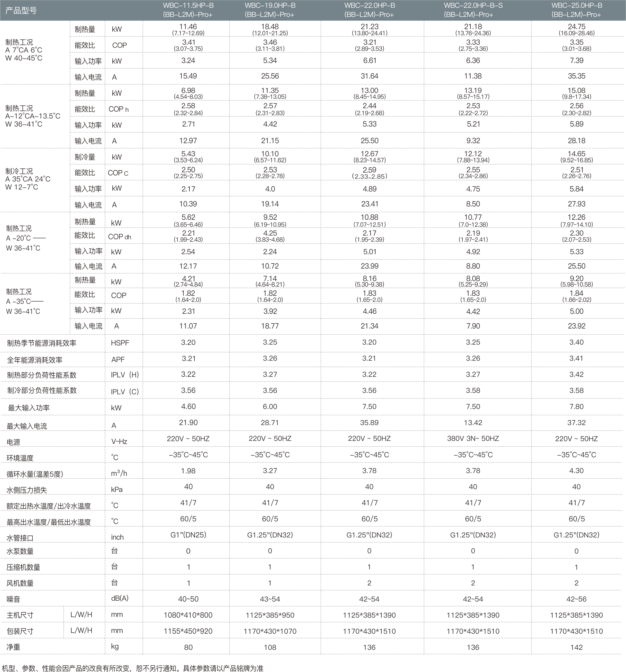Click the WBC-22.0HP-B-S model column header
This screenshot has height=672, width=626.
[473, 10]
